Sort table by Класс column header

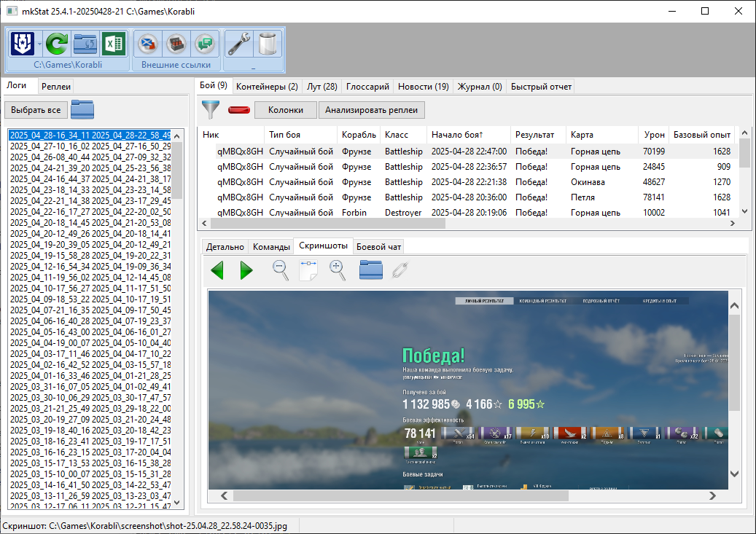[404, 135]
